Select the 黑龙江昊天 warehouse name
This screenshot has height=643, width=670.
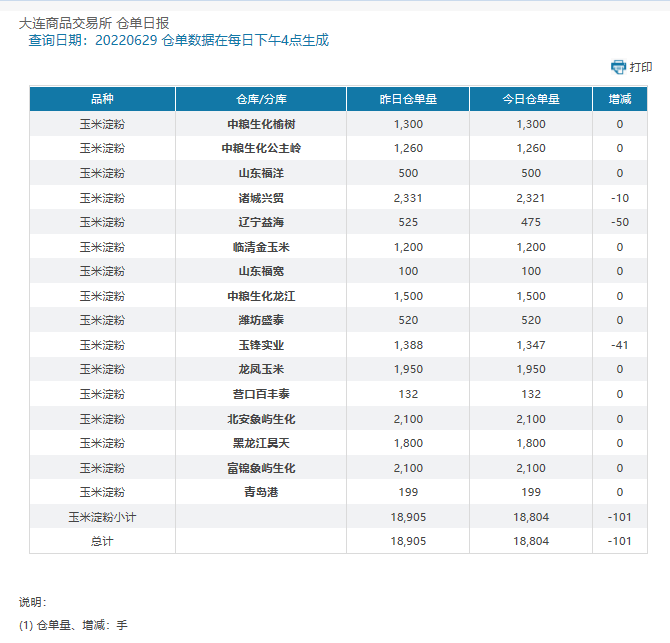click(x=261, y=443)
